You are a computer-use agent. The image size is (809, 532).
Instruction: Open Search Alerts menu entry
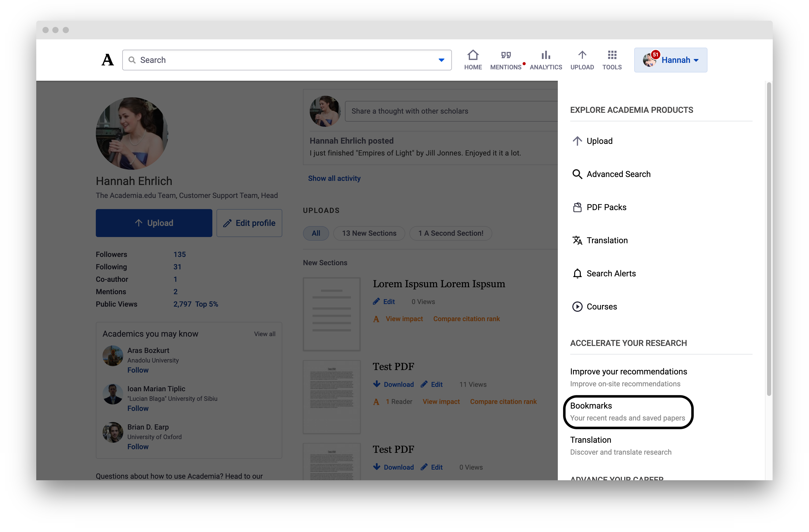[x=611, y=274]
